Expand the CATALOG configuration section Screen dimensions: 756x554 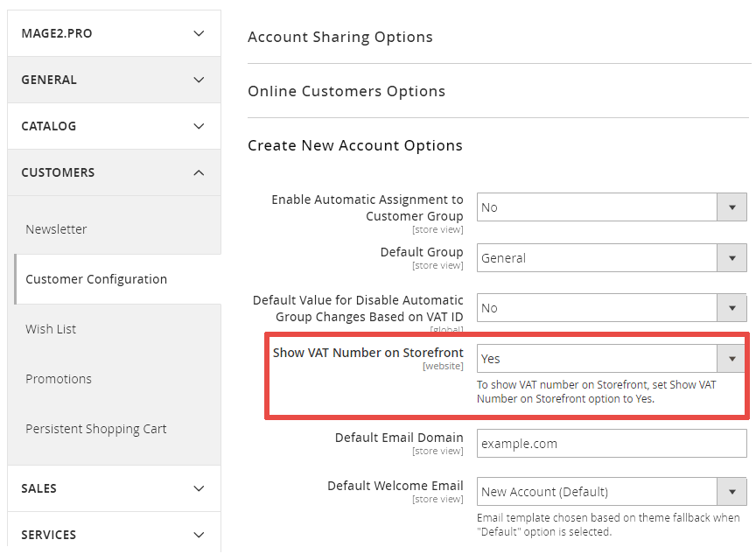114,126
